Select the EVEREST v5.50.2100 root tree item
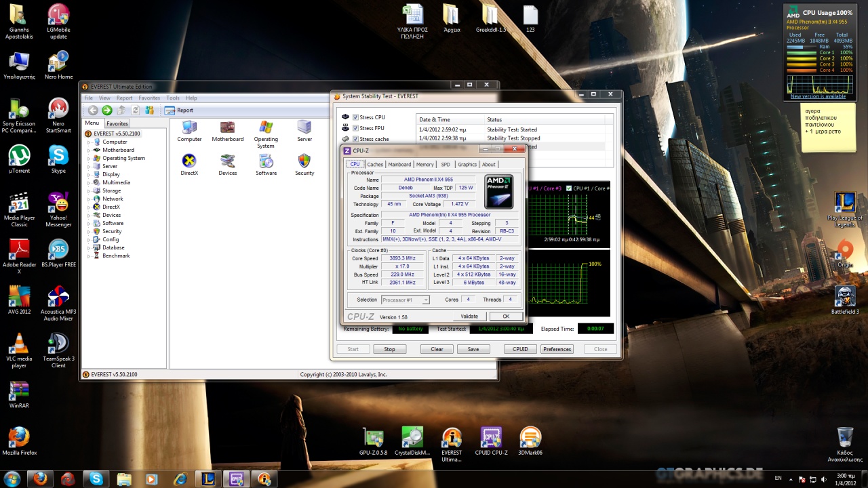 [x=117, y=134]
